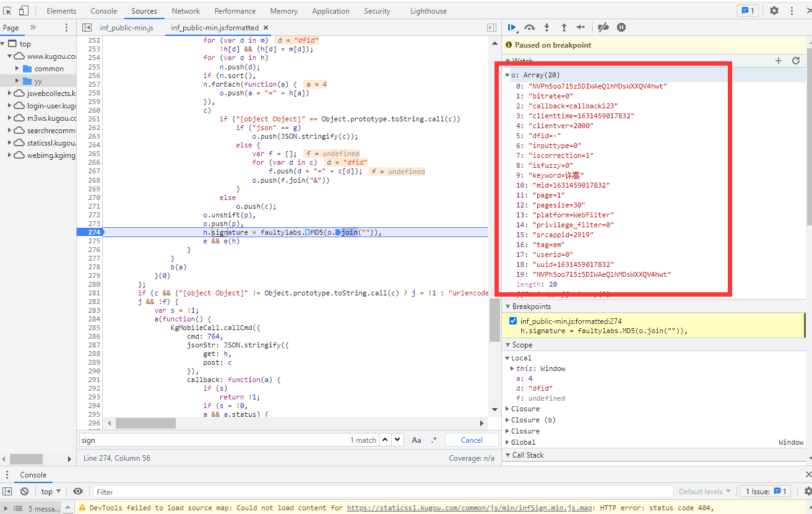This screenshot has height=514, width=812.
Task: Refresh the watch expressions
Action: [x=796, y=61]
